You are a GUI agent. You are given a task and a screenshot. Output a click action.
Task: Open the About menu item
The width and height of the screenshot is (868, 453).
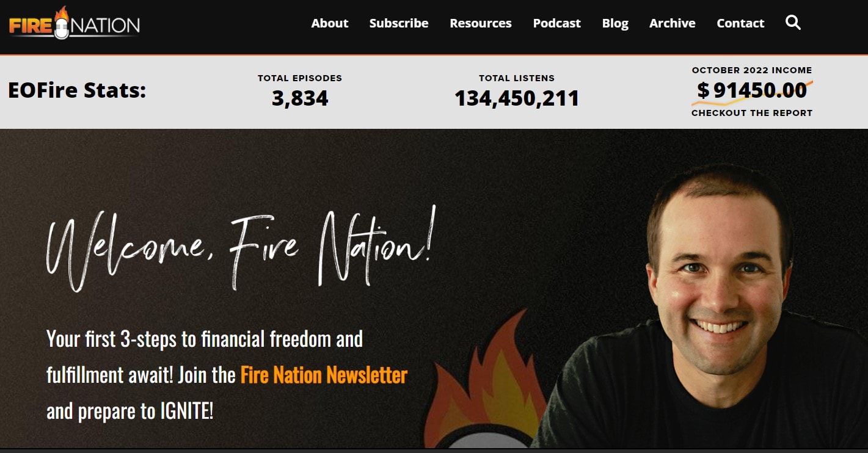pos(330,23)
